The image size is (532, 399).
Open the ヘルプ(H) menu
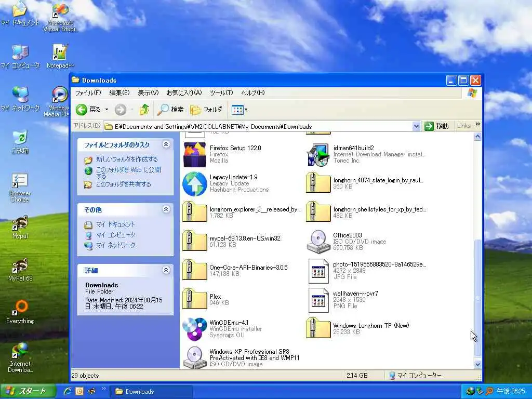[253, 92]
